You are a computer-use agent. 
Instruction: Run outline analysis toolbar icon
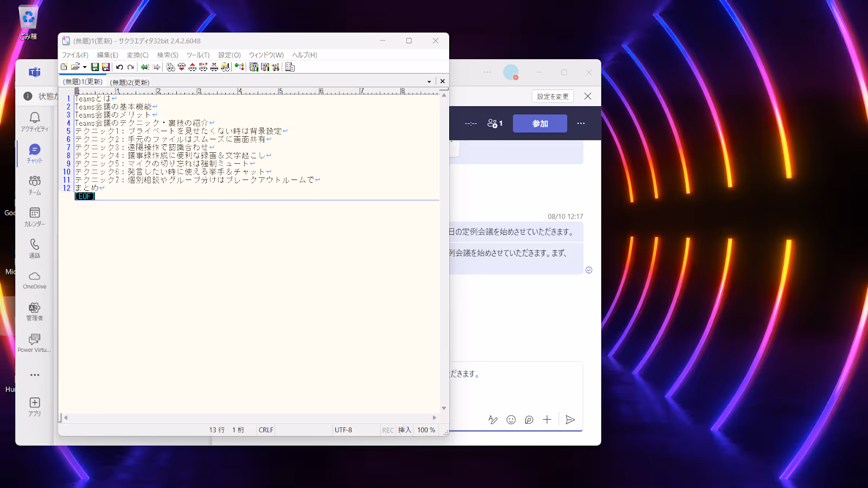pyautogui.click(x=239, y=67)
